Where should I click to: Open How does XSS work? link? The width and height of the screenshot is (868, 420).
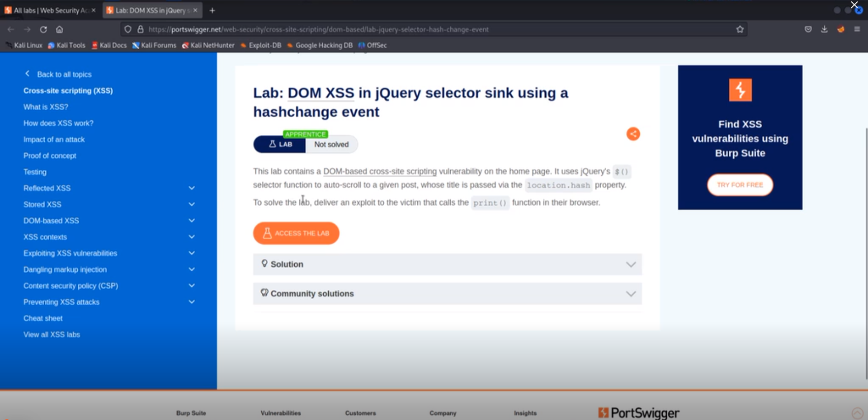tap(58, 123)
